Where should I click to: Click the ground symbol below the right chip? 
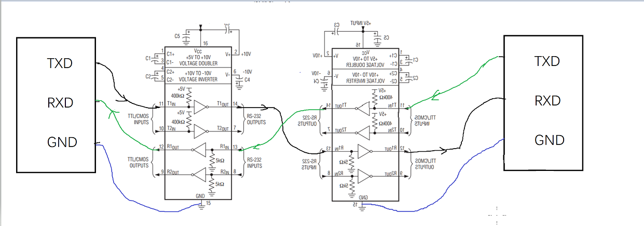click(x=363, y=208)
